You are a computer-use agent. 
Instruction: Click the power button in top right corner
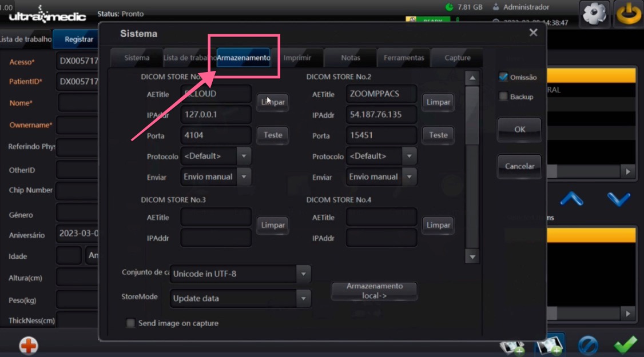pyautogui.click(x=629, y=13)
